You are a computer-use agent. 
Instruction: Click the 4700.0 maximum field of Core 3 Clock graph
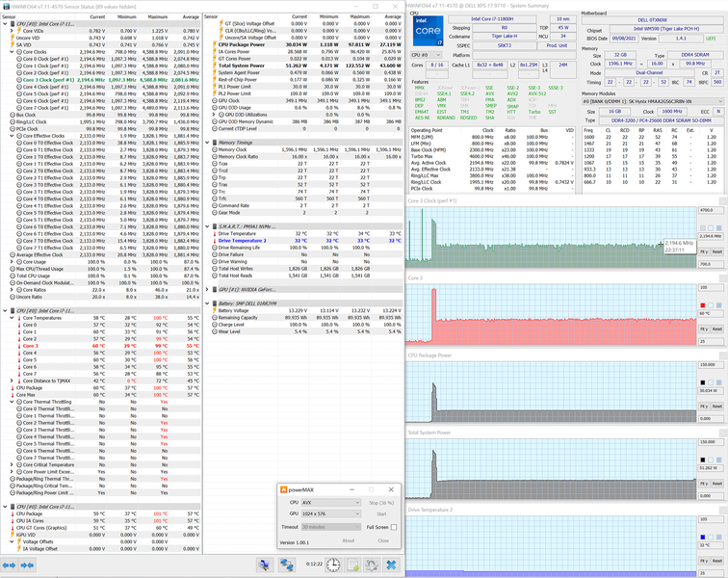pyautogui.click(x=711, y=210)
